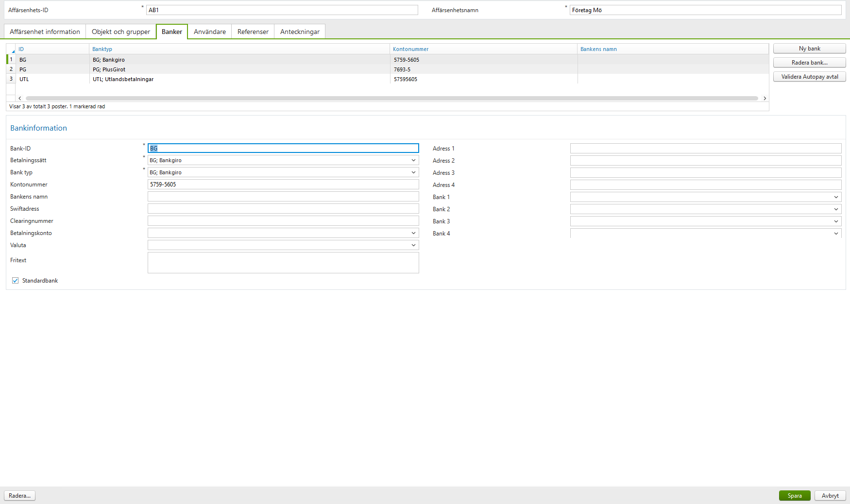Open the Affärsenhet information tab
Screen dimensions: 850x504
[44, 31]
